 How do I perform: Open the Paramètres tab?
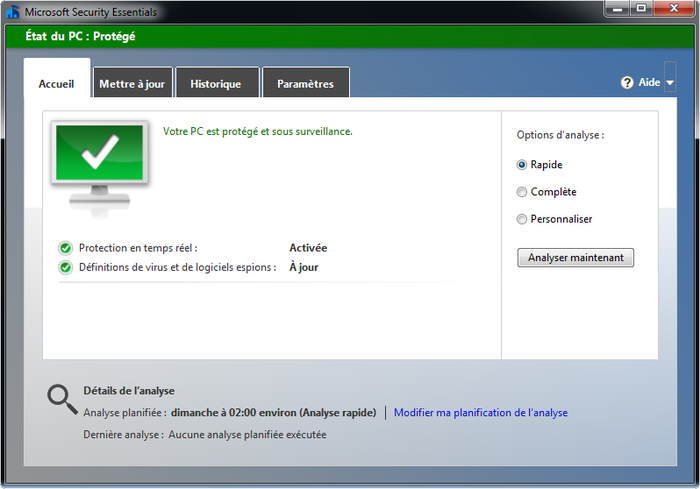point(306,84)
